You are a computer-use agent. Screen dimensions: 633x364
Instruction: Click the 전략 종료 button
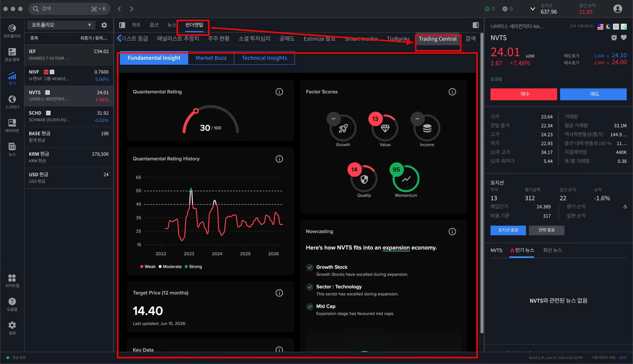(547, 230)
